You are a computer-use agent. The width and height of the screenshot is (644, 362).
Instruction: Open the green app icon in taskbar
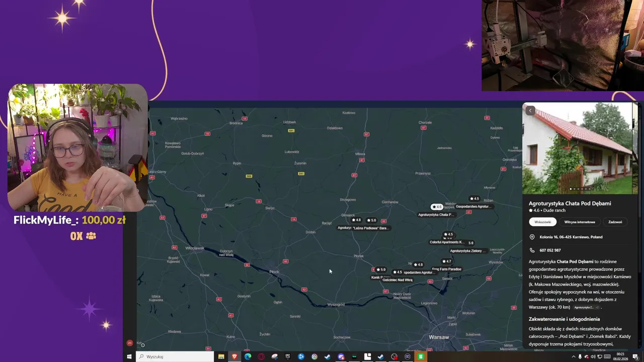[421, 356]
